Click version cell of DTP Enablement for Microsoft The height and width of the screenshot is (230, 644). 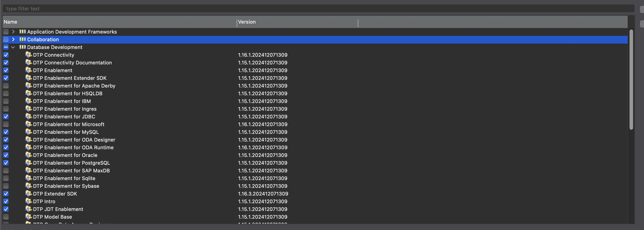(x=263, y=124)
